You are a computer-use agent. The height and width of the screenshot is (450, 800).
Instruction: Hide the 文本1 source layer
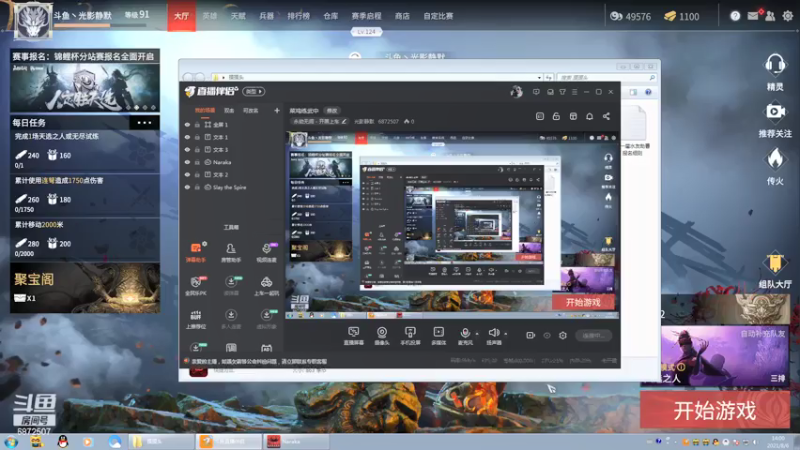[x=187, y=137]
